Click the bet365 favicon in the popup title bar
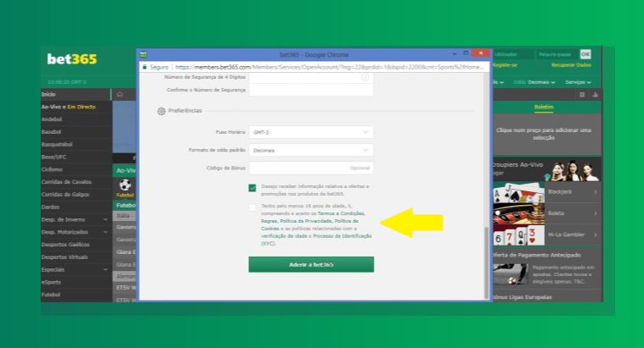The height and width of the screenshot is (348, 644). click(143, 54)
